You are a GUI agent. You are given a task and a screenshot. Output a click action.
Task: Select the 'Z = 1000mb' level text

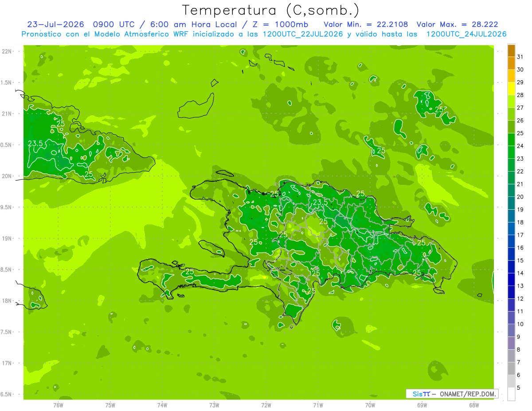click(x=284, y=24)
